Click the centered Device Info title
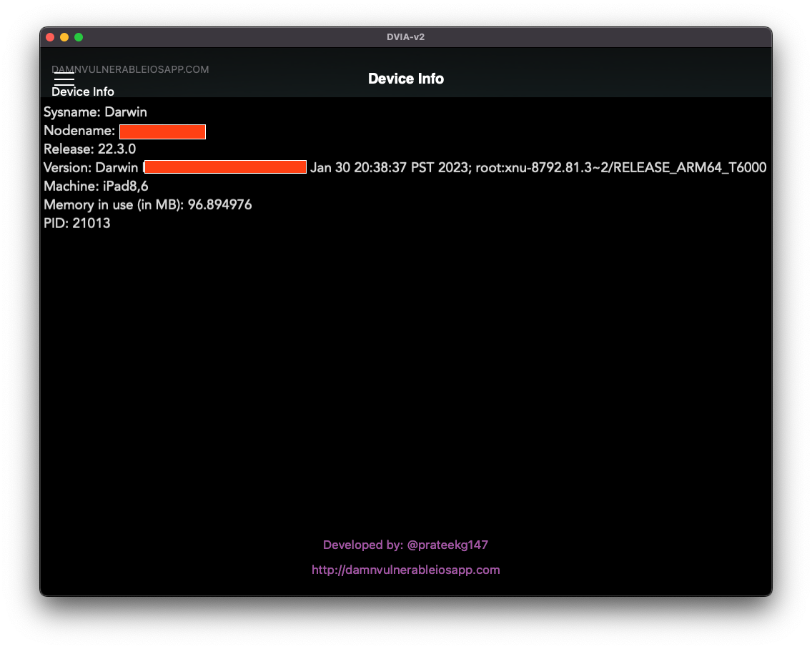812x649 pixels. coord(405,79)
